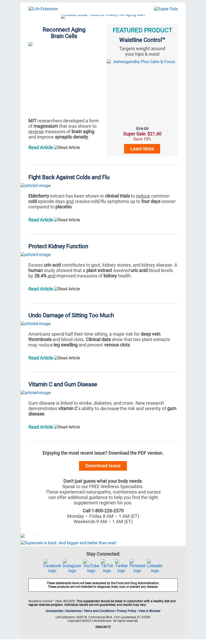This screenshot has height=644, width=206.
Task: Open the TikTok logo link
Action: tap(107, 566)
